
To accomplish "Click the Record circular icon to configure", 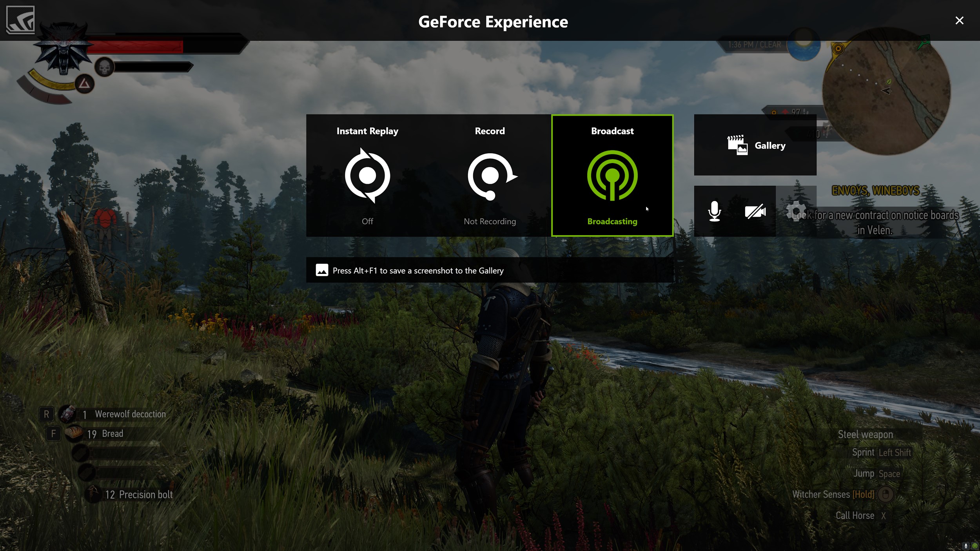I will click(x=490, y=176).
